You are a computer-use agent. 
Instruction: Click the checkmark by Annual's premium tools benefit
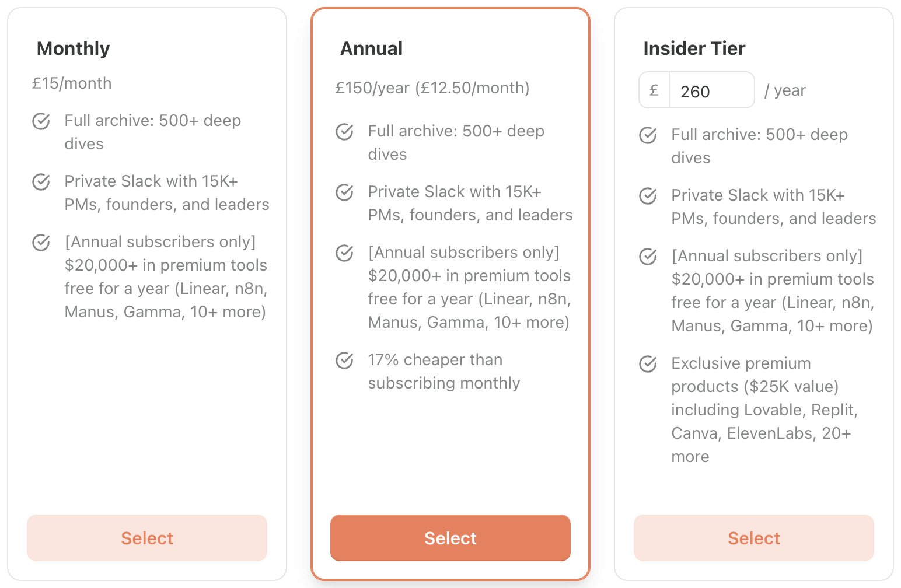(x=344, y=253)
